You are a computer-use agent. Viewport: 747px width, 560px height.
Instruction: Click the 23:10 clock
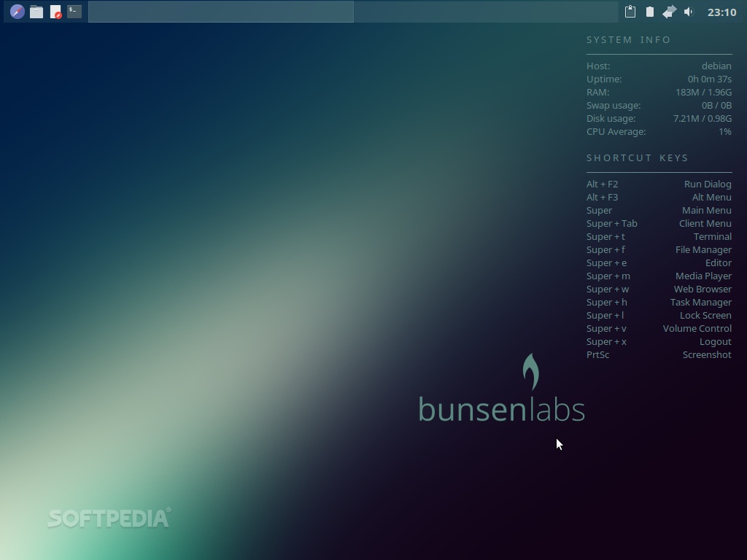pos(721,12)
